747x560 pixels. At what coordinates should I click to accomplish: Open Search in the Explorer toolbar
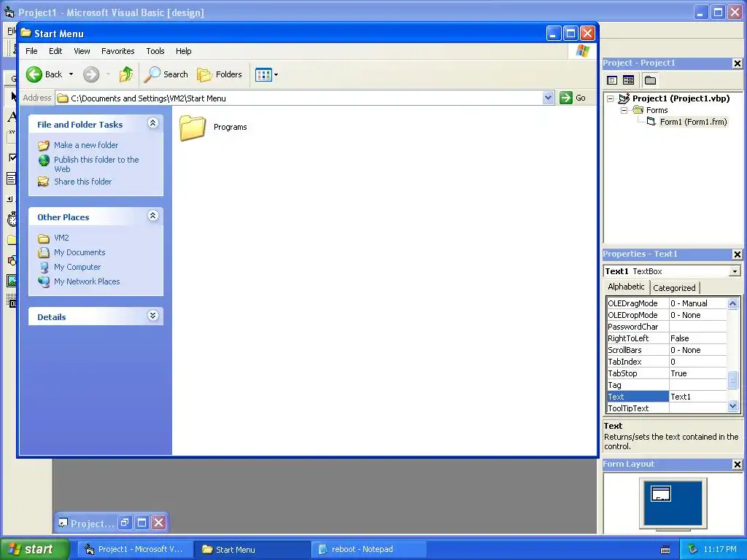pyautogui.click(x=167, y=74)
